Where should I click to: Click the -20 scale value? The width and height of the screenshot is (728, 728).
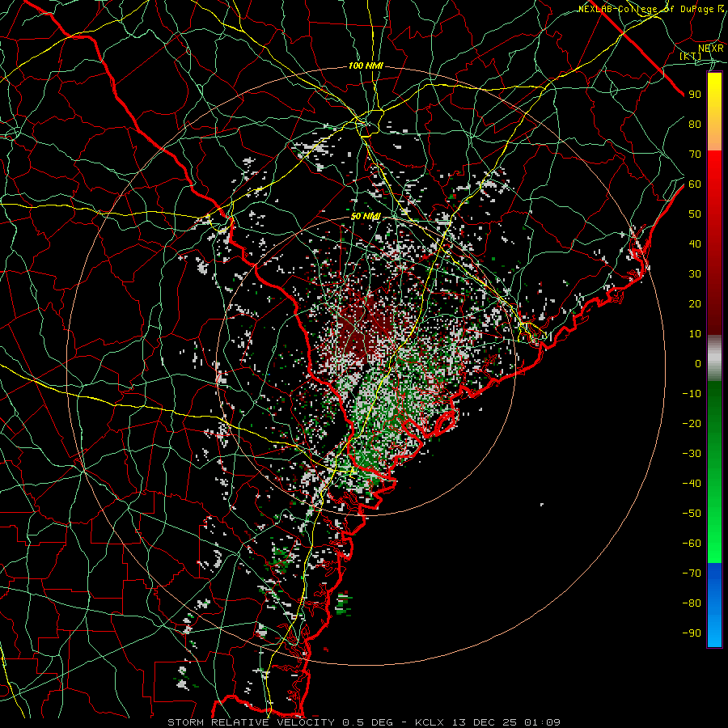click(x=692, y=423)
